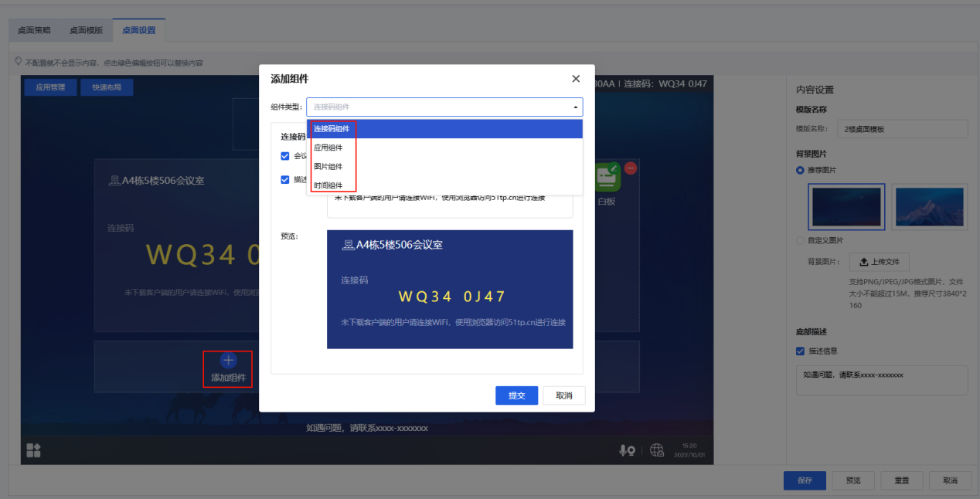Choose 应用组件 from the dropdown list
980x499 pixels.
(x=328, y=148)
